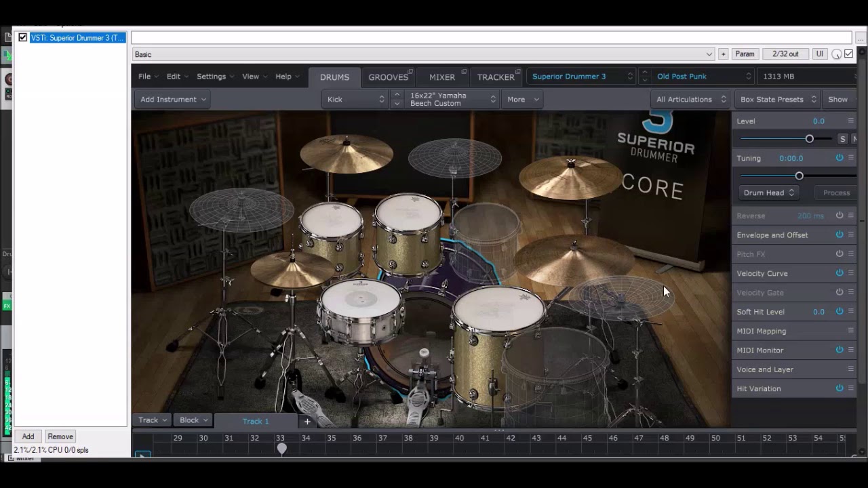Open the Soft Hit Level options menu icon

coord(851,311)
